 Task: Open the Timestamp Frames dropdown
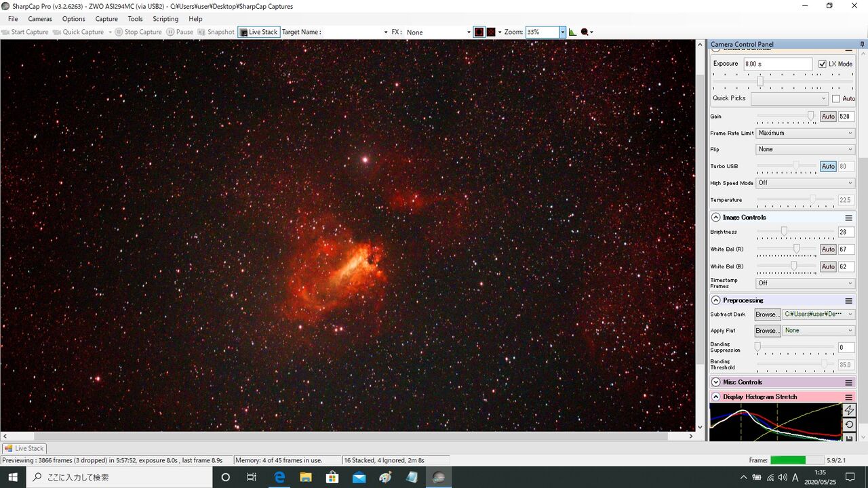806,283
